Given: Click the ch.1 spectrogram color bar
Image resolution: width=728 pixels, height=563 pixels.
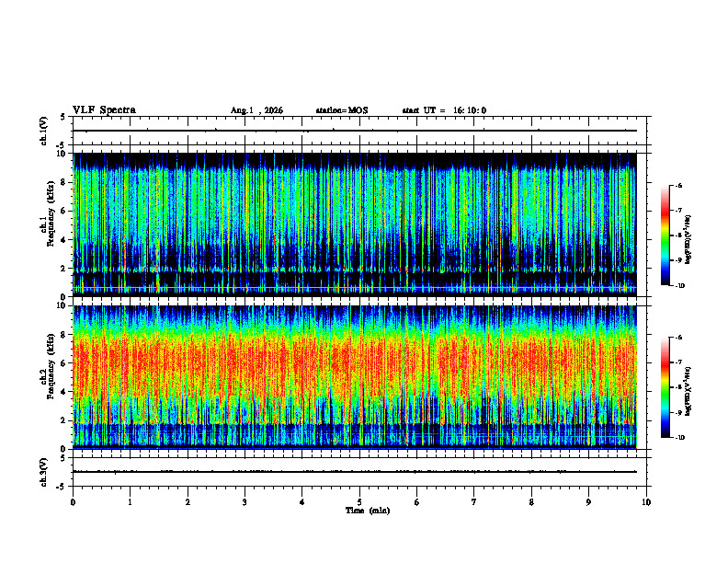Looking at the screenshot, I should pyautogui.click(x=665, y=236).
